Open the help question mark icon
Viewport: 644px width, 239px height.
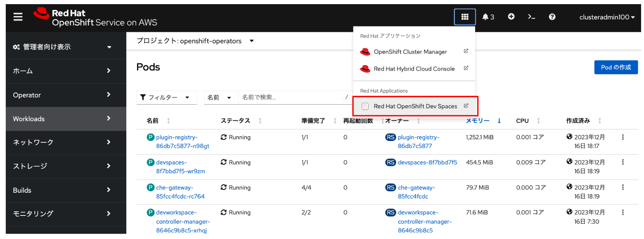tap(552, 17)
